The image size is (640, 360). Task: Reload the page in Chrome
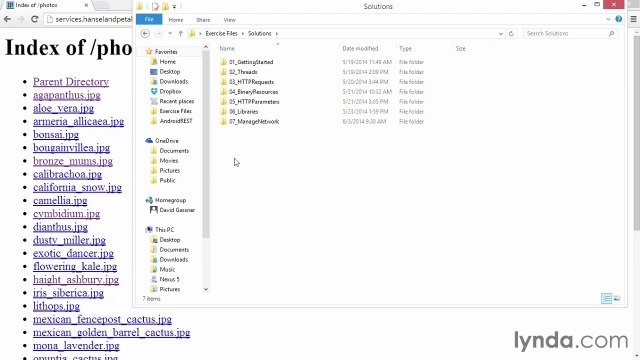(35, 19)
